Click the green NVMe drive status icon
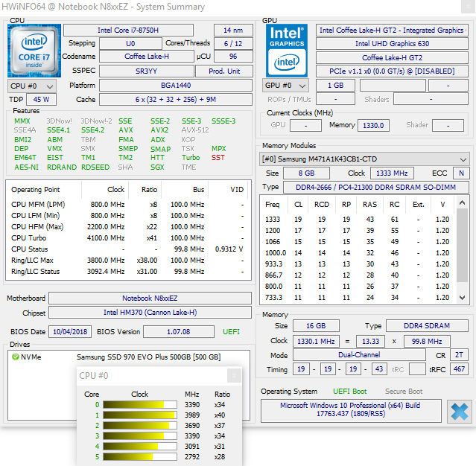 [15, 357]
